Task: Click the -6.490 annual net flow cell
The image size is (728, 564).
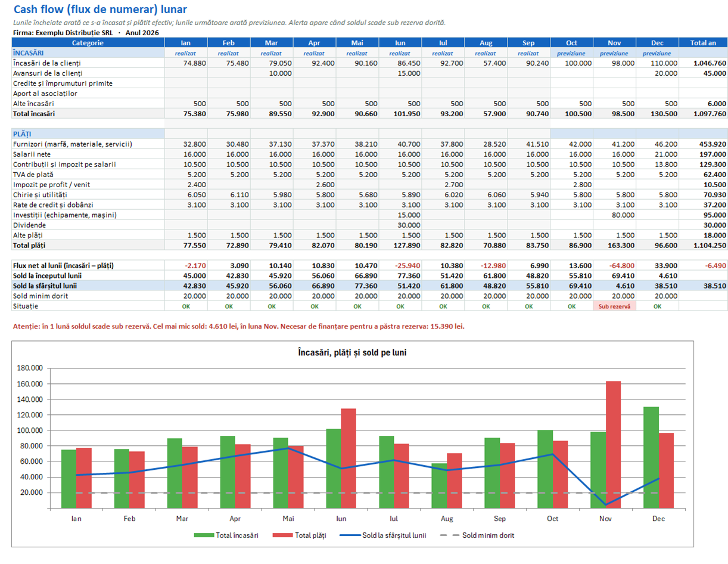Action: [704, 265]
